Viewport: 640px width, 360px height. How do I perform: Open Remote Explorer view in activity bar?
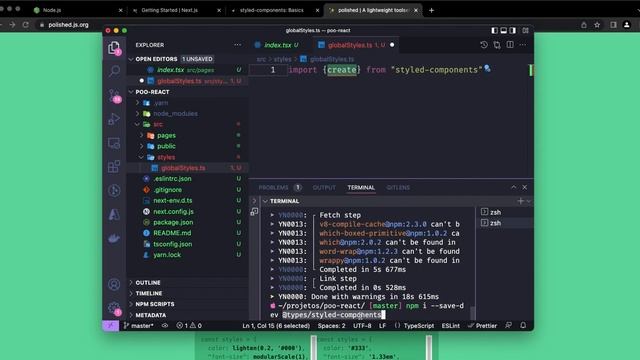pyautogui.click(x=114, y=143)
